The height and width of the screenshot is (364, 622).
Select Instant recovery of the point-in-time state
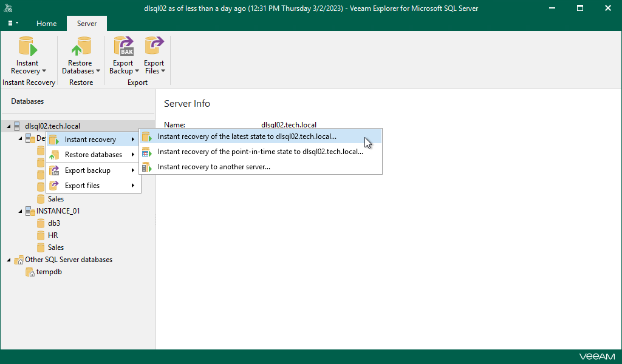point(261,152)
